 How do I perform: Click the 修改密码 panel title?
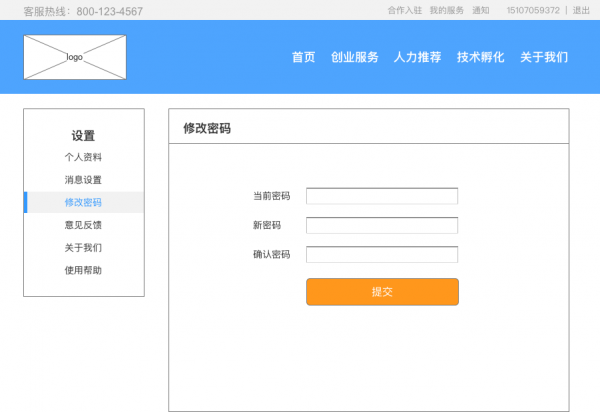coord(207,128)
